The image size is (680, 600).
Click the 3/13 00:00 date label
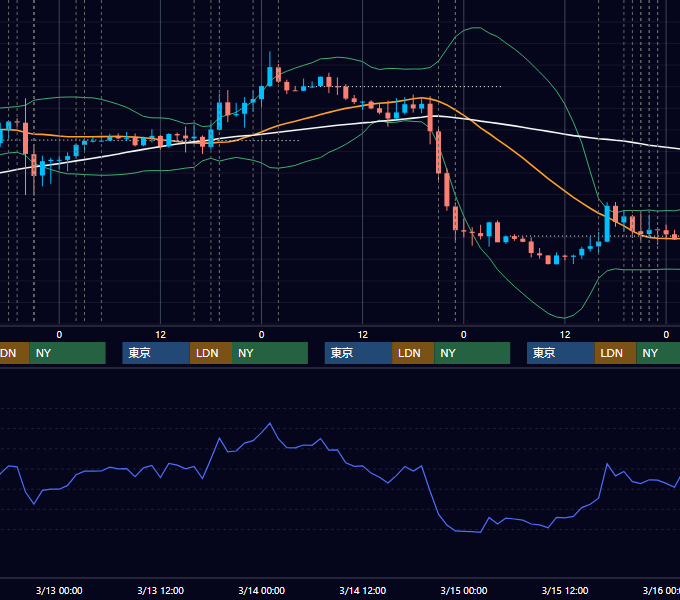(x=59, y=590)
